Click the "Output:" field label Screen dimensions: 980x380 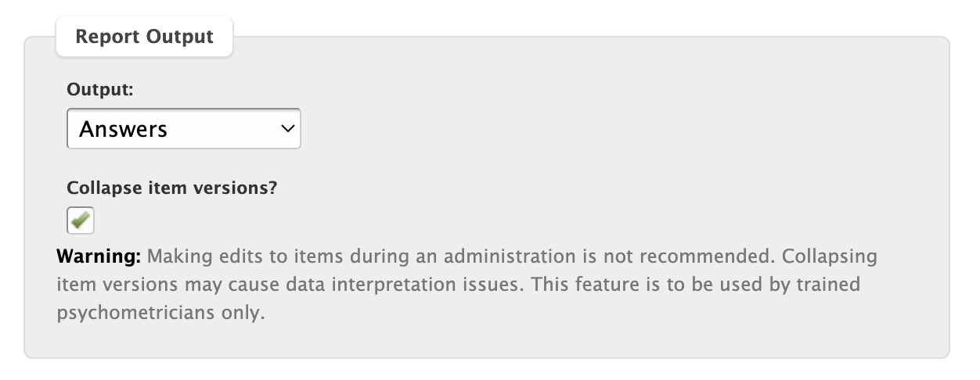pyautogui.click(x=100, y=89)
